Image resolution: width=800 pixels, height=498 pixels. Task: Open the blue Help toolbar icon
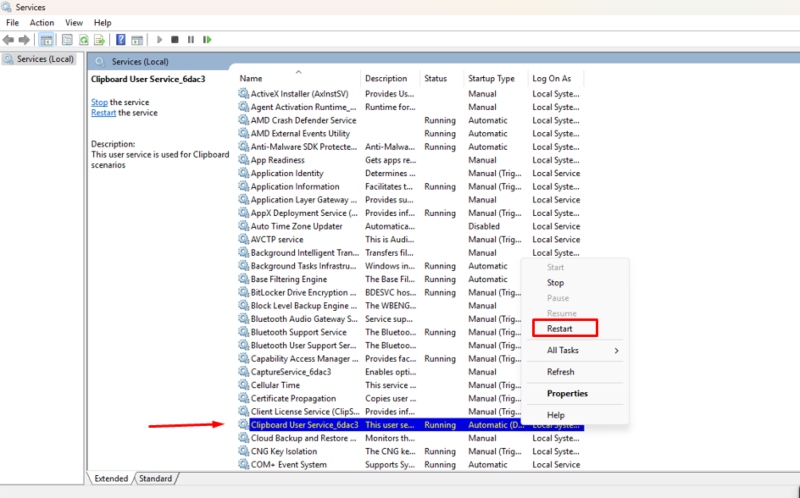click(x=121, y=40)
